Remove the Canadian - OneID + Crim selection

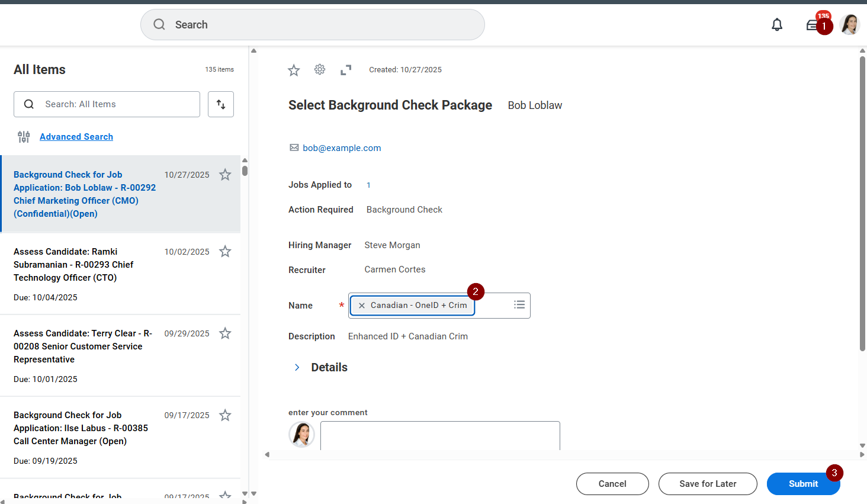362,306
